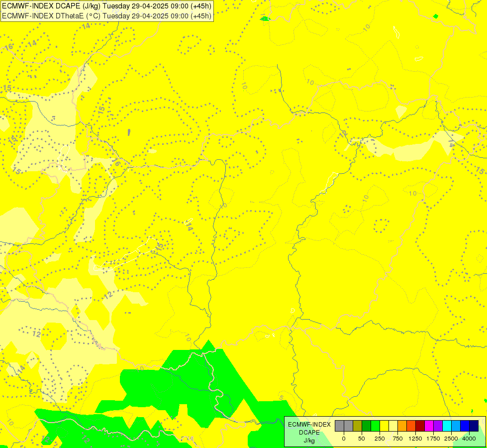This screenshot has width=487, height=448.
Task: Click the 0 tick value on legend
Action: 344,439
